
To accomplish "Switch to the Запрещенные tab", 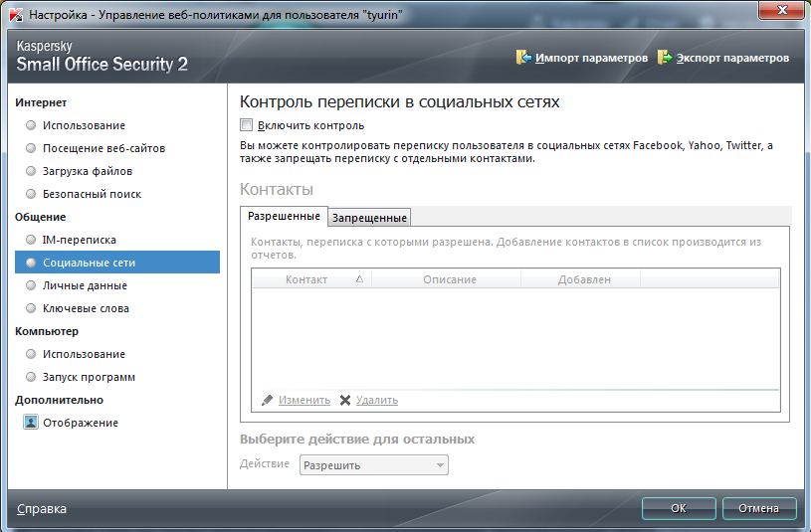I will (x=369, y=218).
